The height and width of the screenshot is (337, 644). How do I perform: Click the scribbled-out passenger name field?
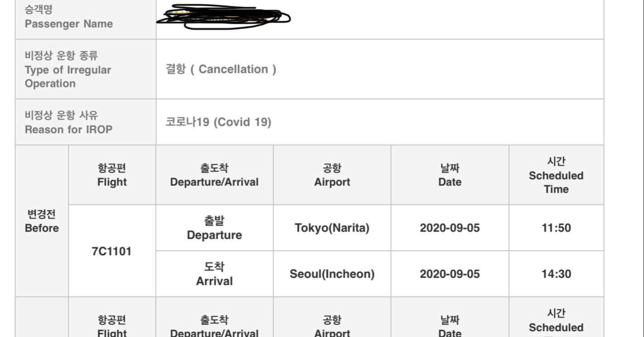380,19
